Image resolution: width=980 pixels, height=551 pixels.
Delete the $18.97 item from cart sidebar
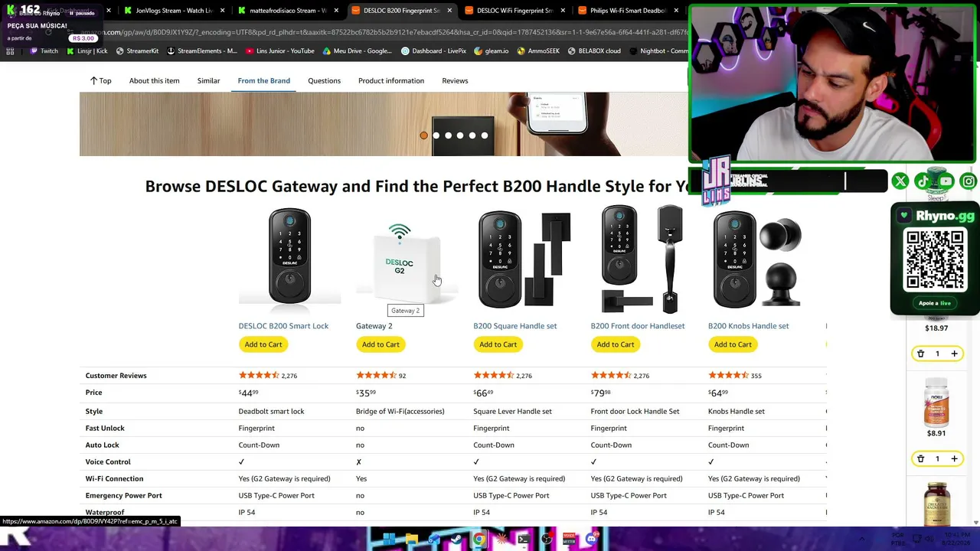click(920, 354)
